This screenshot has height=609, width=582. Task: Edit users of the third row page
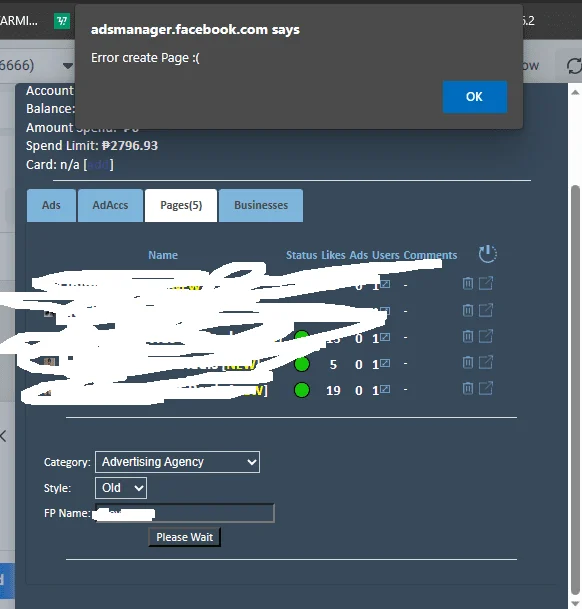pyautogui.click(x=385, y=337)
